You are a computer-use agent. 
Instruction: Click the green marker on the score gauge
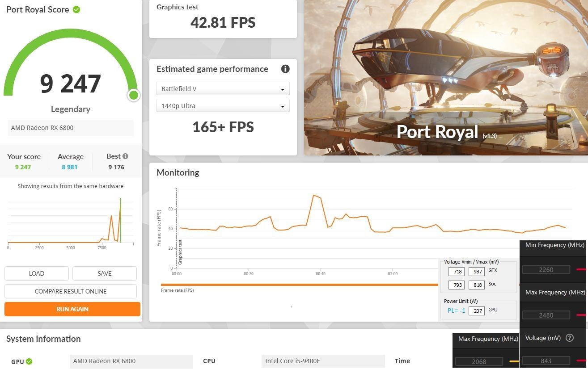pos(133,95)
